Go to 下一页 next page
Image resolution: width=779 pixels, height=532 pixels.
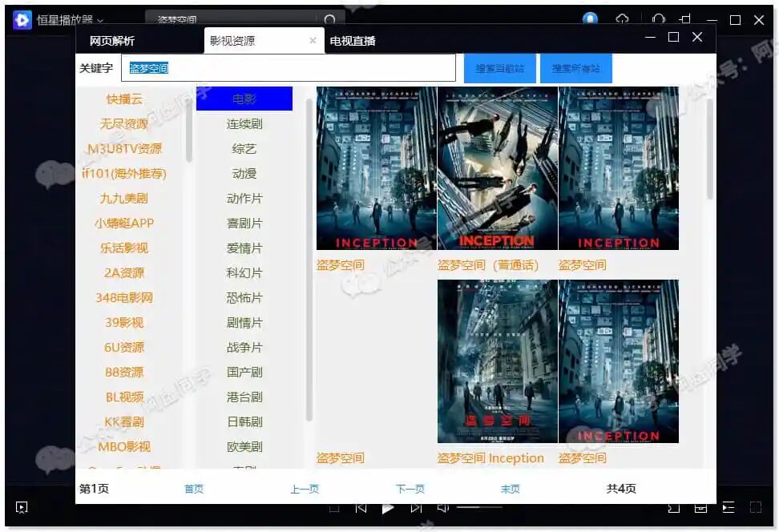410,489
